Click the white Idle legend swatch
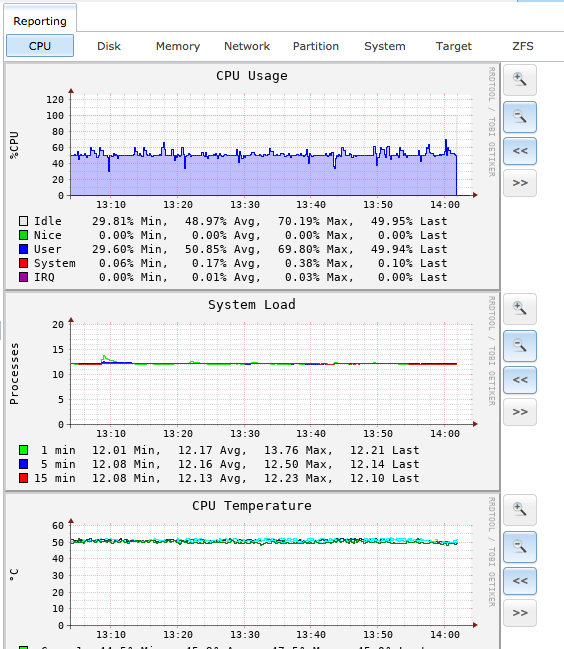Screen dimensions: 564x649 (x=24, y=221)
